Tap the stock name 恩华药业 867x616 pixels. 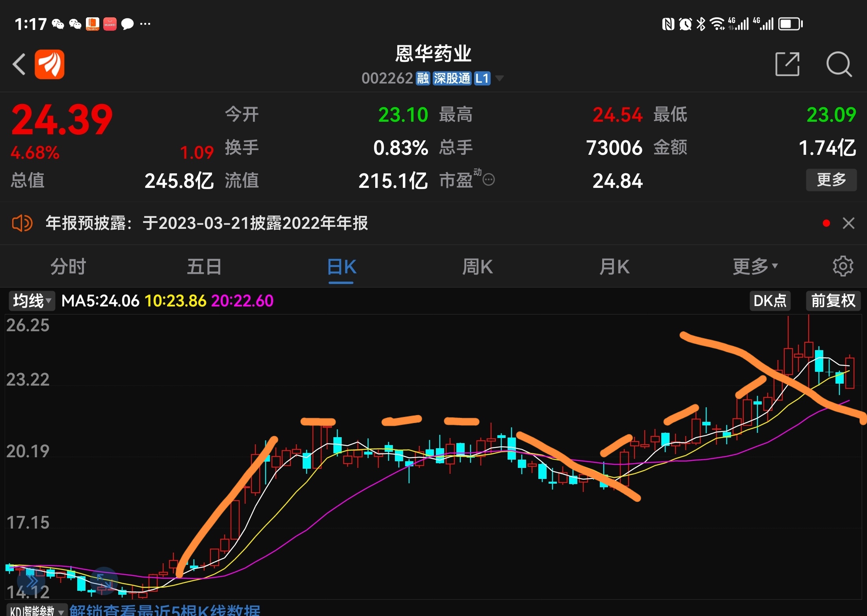coord(433,53)
